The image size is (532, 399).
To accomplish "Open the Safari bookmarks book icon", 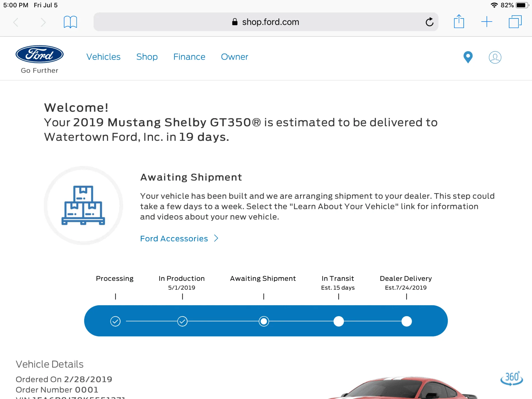I will tap(70, 22).
